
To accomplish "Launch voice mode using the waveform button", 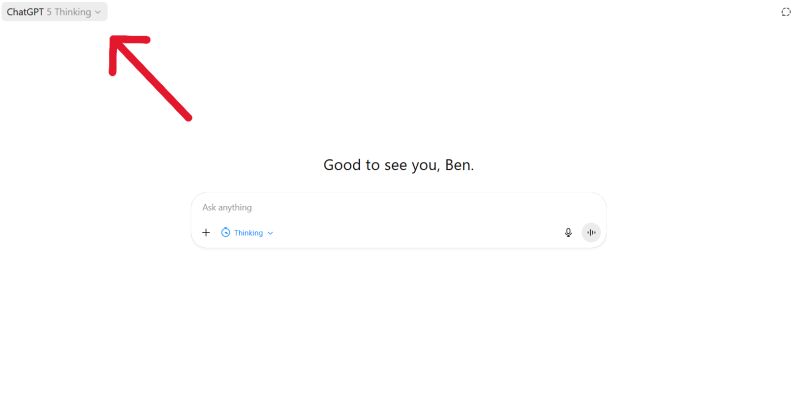I will click(591, 233).
